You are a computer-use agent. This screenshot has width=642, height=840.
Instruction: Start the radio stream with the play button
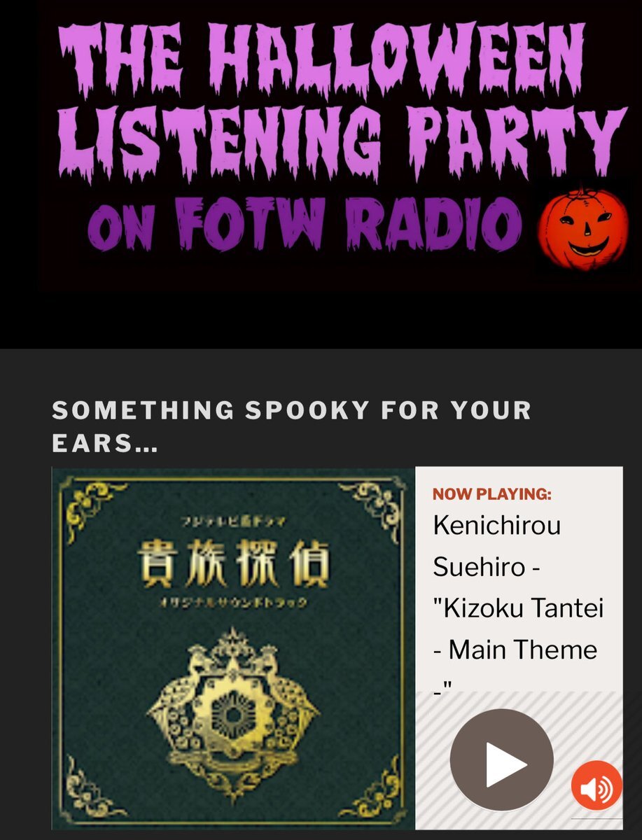[501, 759]
